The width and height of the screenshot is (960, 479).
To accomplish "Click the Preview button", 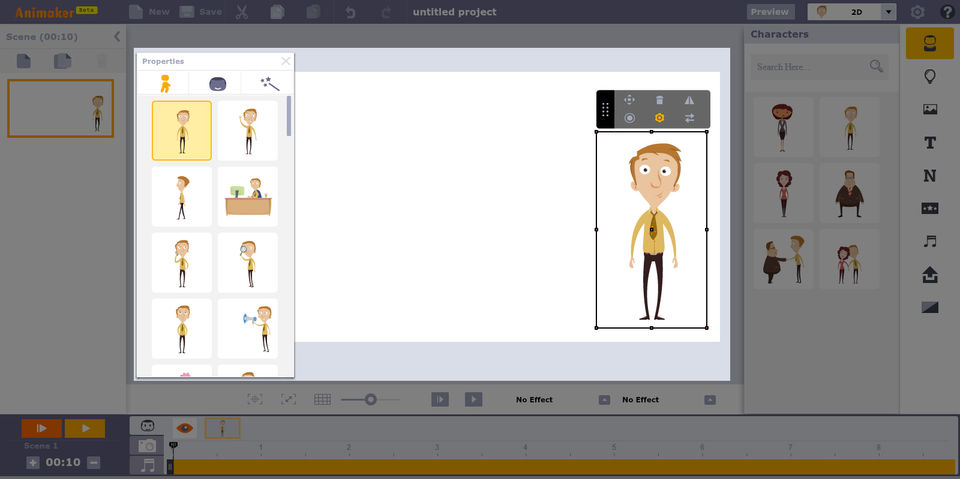I will coord(769,12).
